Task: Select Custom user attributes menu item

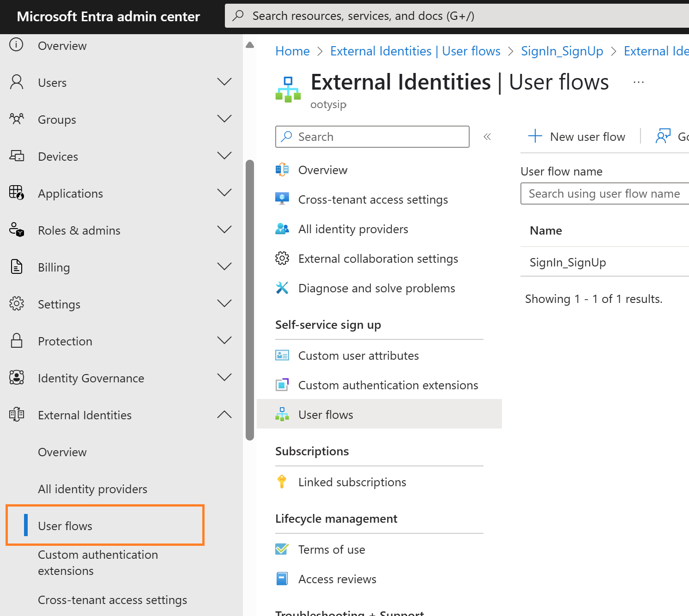Action: (379, 356)
